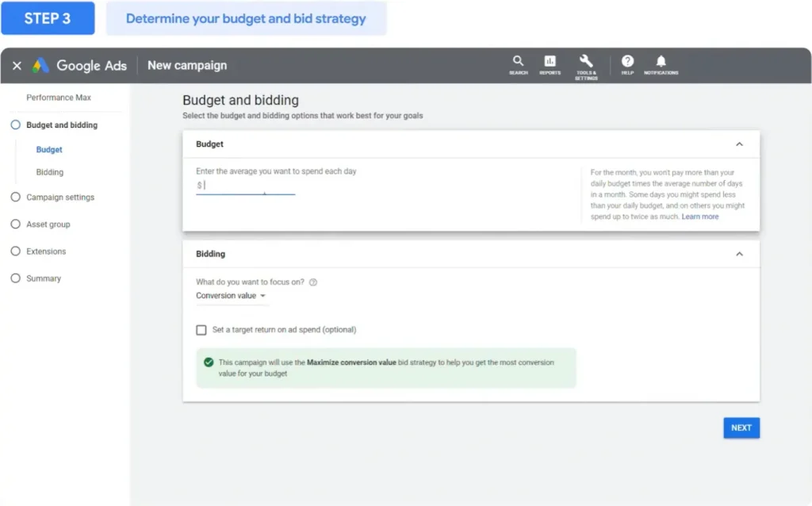Click the Google Ads logo
Screen dimensions: 812x506
click(41, 66)
